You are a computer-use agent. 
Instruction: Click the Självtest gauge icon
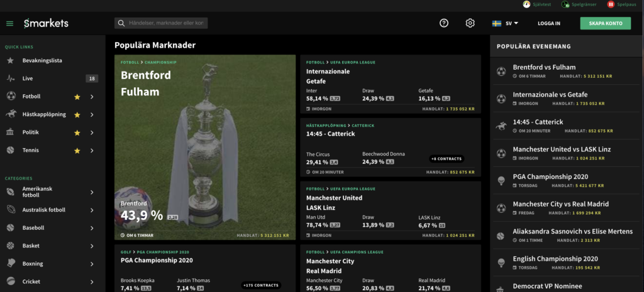[526, 4]
